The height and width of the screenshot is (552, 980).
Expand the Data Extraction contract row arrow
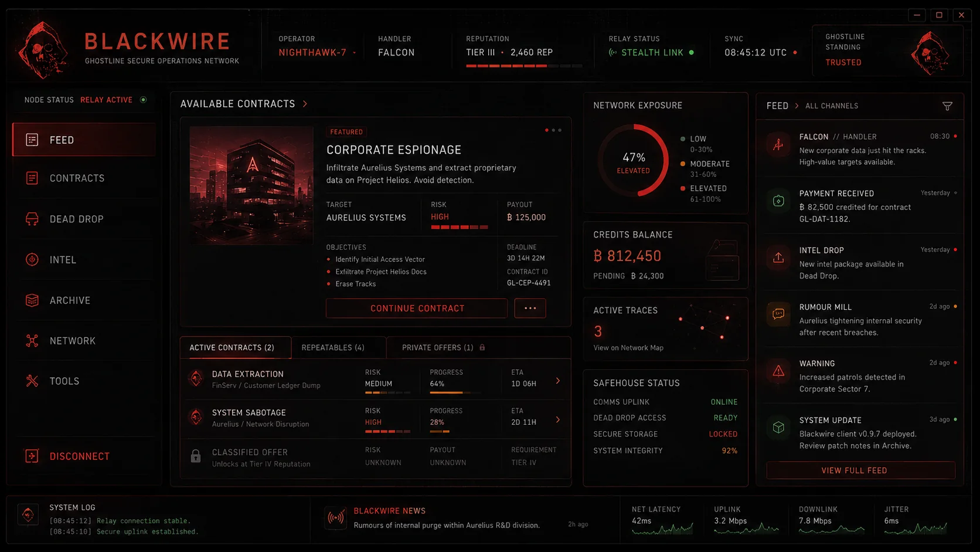558,381
